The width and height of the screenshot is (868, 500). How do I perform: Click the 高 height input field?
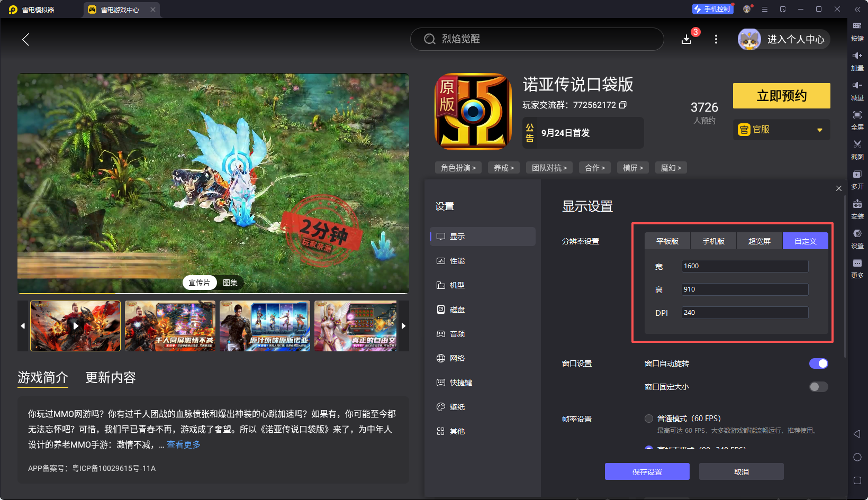(745, 289)
